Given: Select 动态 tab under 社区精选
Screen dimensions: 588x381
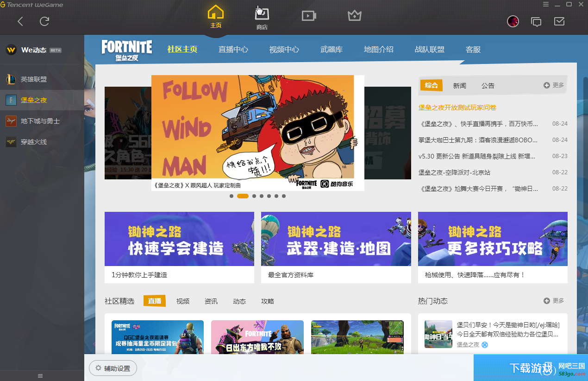Looking at the screenshot, I should pyautogui.click(x=239, y=301).
